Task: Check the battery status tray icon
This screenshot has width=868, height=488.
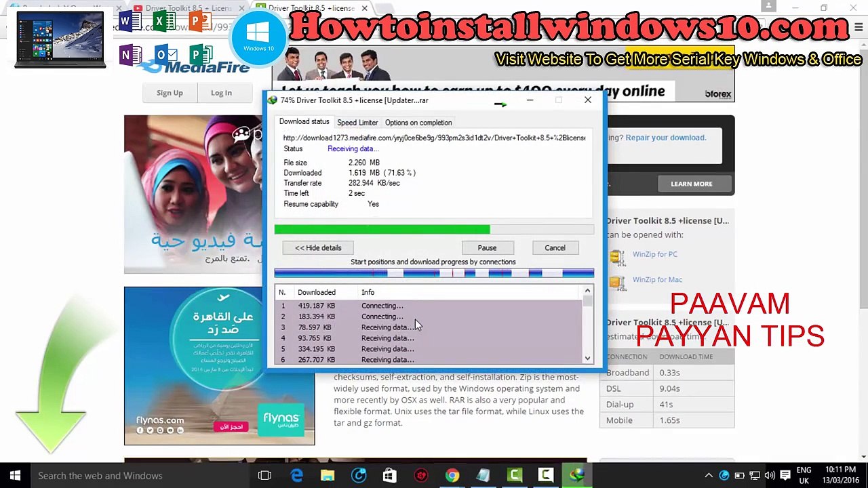Action: coord(739,476)
